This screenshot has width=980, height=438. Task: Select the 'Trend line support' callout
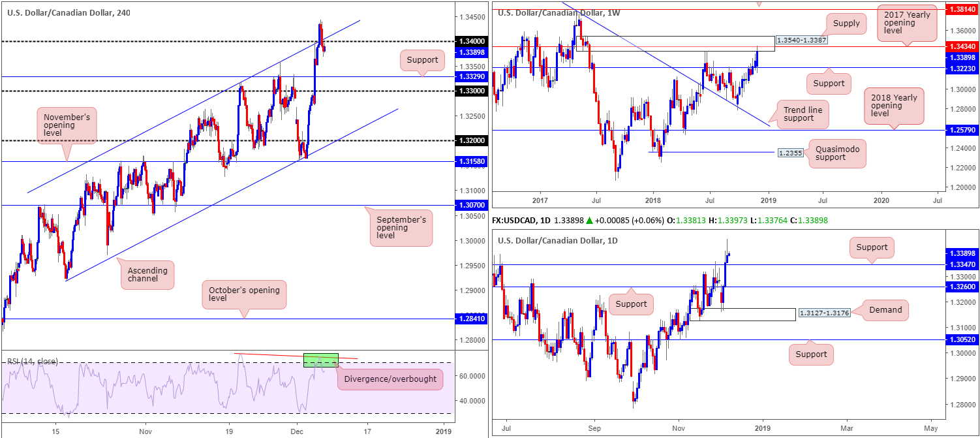(804, 114)
